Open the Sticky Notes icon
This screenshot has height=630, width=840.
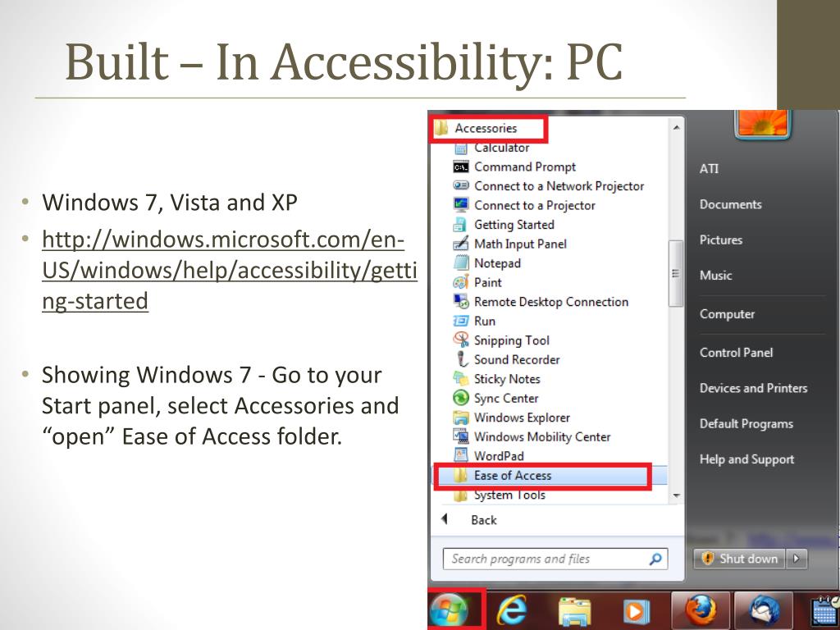(x=461, y=378)
